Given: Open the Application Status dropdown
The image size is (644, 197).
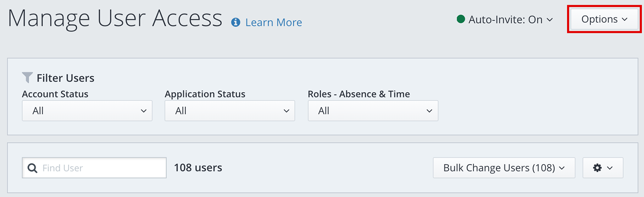Looking at the screenshot, I should click(x=230, y=111).
